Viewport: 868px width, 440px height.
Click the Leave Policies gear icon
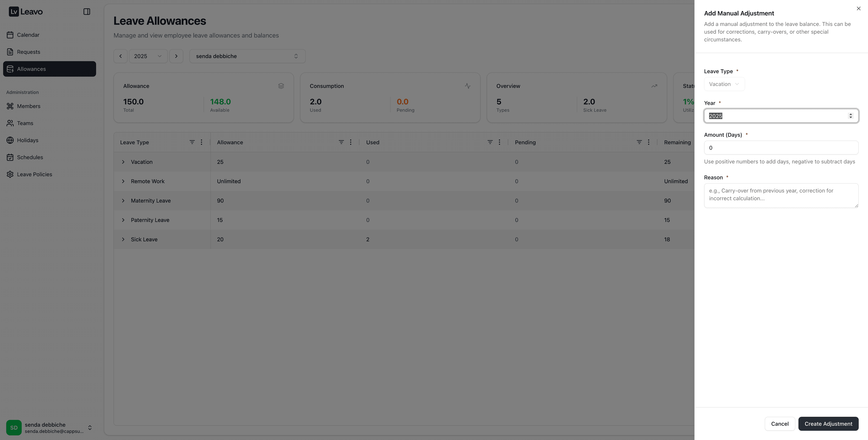coord(10,174)
